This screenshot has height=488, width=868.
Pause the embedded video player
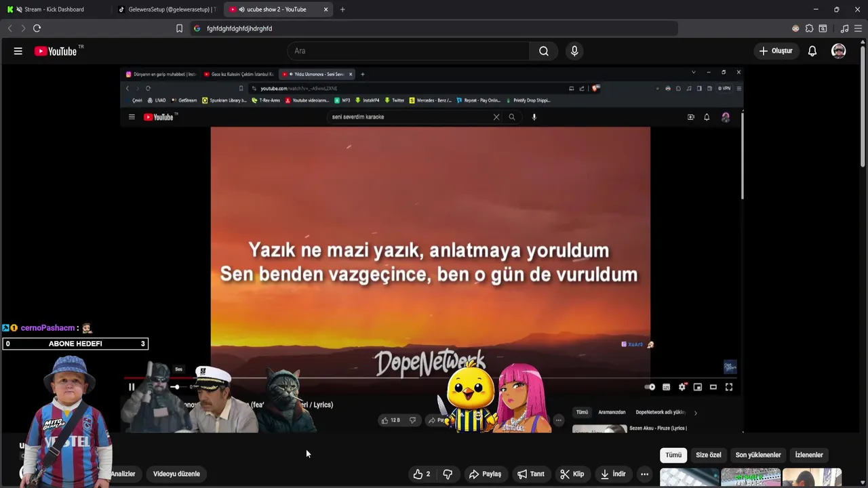coord(132,387)
